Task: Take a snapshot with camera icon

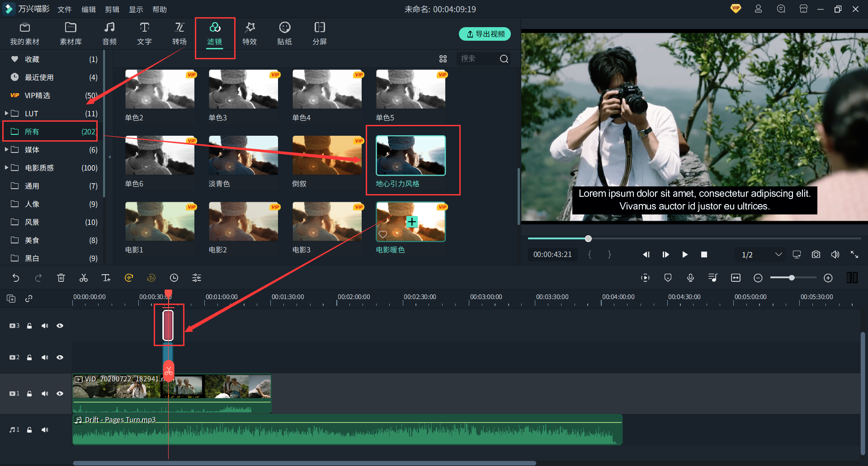Action: [x=816, y=254]
